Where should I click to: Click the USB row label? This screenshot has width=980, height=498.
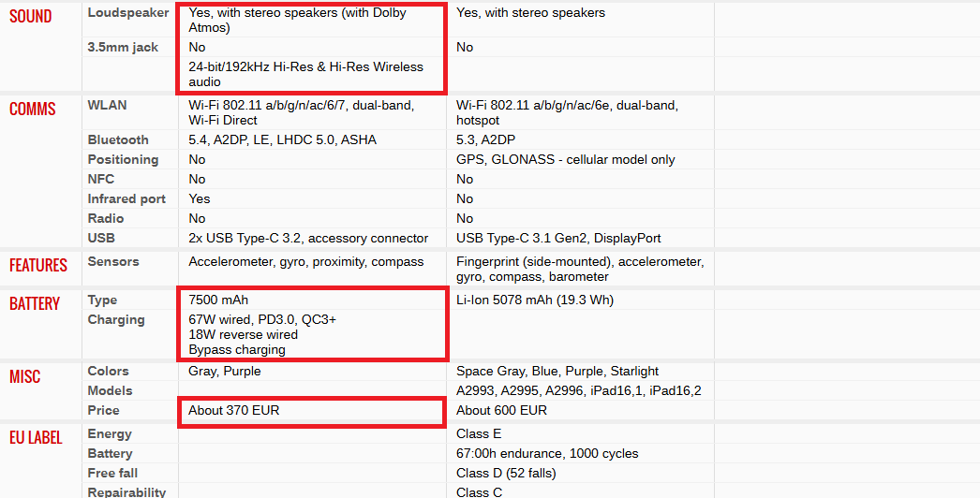coord(101,238)
